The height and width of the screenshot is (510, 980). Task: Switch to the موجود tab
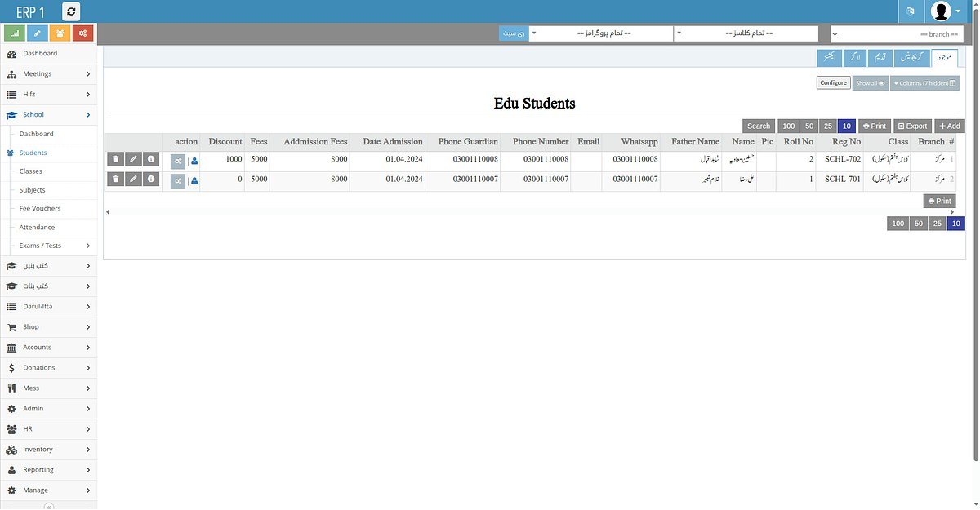945,58
